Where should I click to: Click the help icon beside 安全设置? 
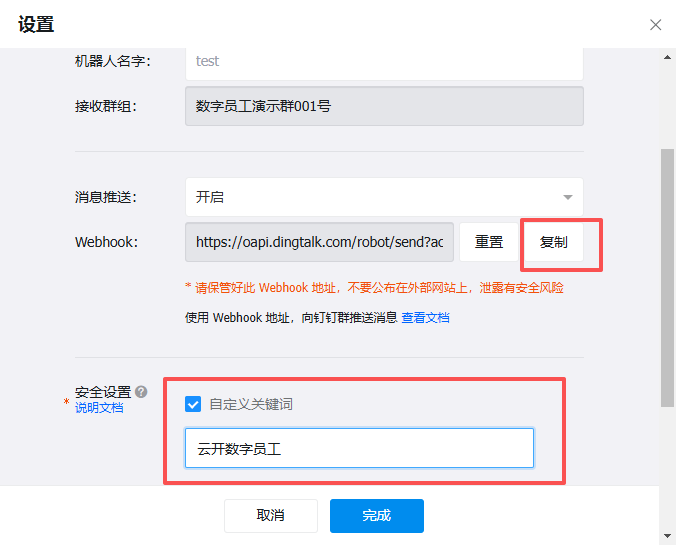click(x=141, y=392)
